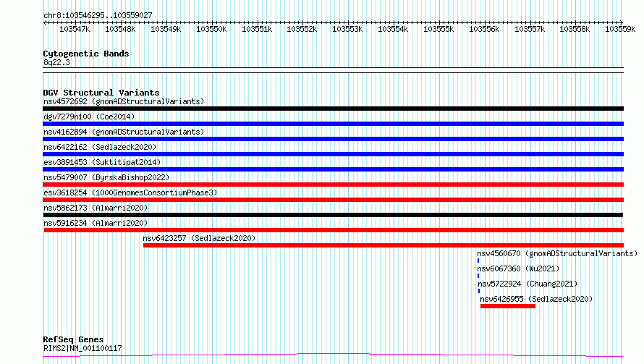Select the red nsv5479007 variant bar

tap(333, 185)
